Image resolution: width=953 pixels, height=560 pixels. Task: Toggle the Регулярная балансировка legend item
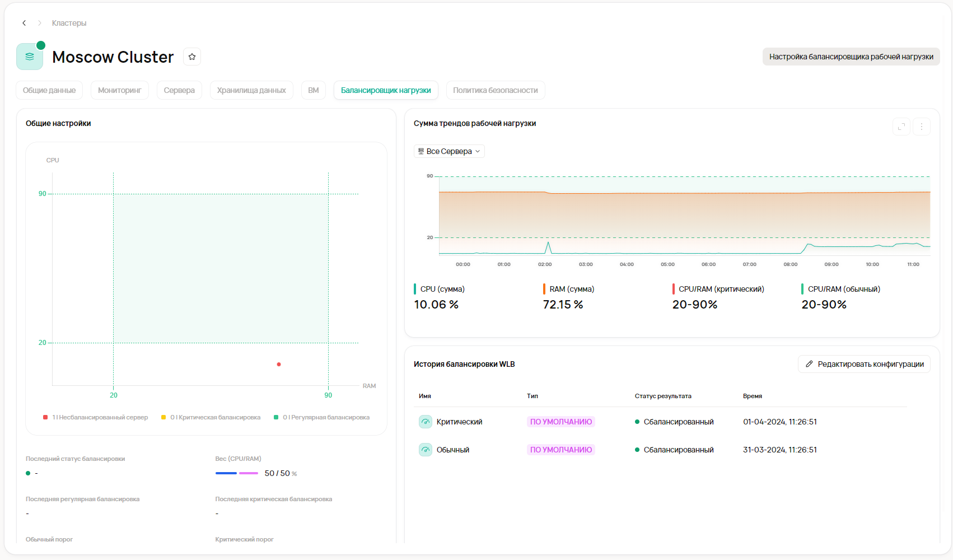click(321, 417)
